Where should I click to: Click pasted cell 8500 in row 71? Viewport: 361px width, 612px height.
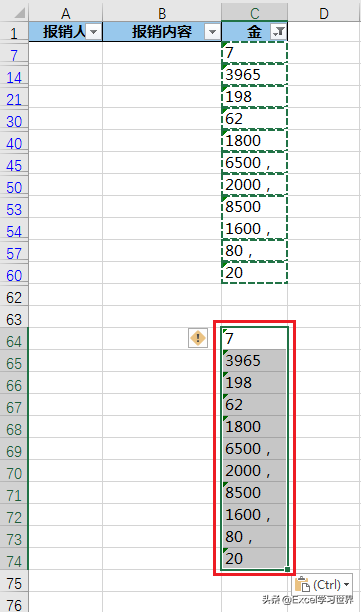click(x=254, y=492)
